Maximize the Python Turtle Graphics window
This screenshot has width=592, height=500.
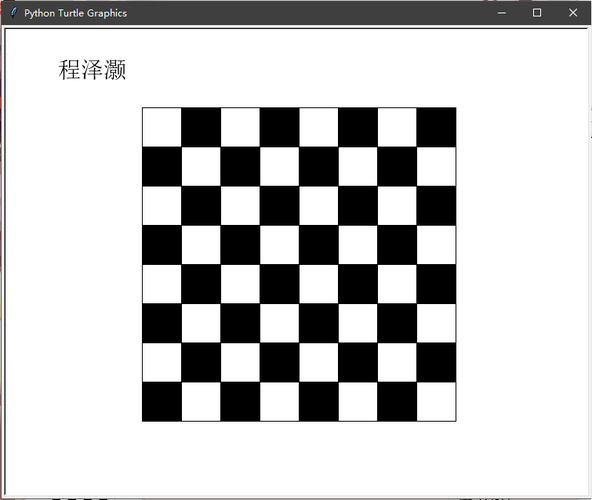(537, 13)
